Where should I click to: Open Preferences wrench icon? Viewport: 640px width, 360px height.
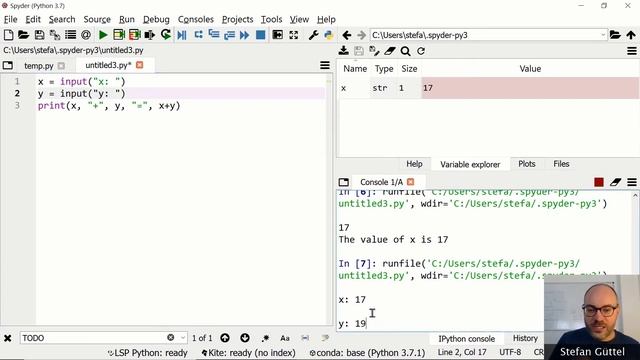[313, 35]
